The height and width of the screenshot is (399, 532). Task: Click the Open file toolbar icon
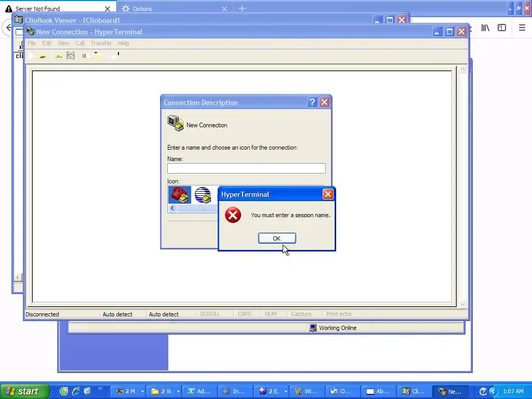point(43,56)
